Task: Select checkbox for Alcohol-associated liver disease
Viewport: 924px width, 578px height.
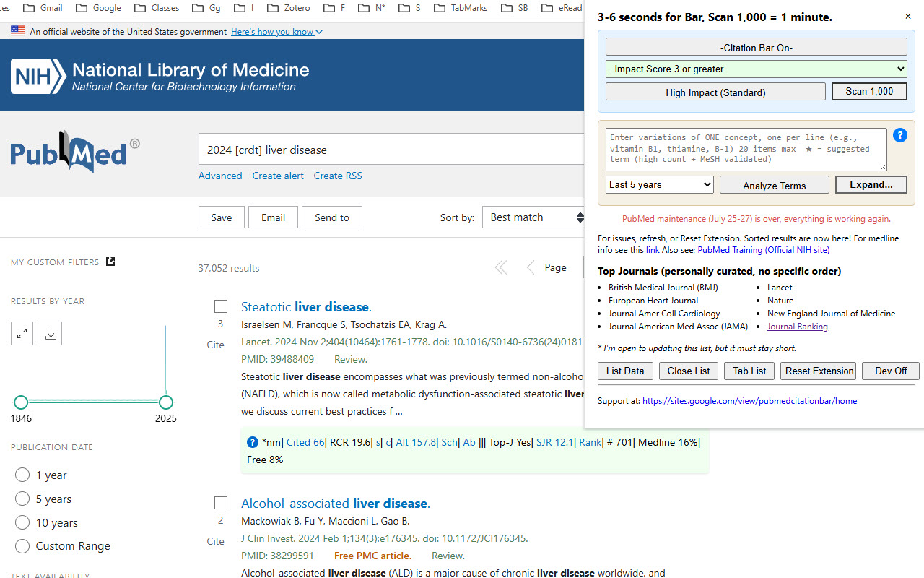Action: coord(221,503)
